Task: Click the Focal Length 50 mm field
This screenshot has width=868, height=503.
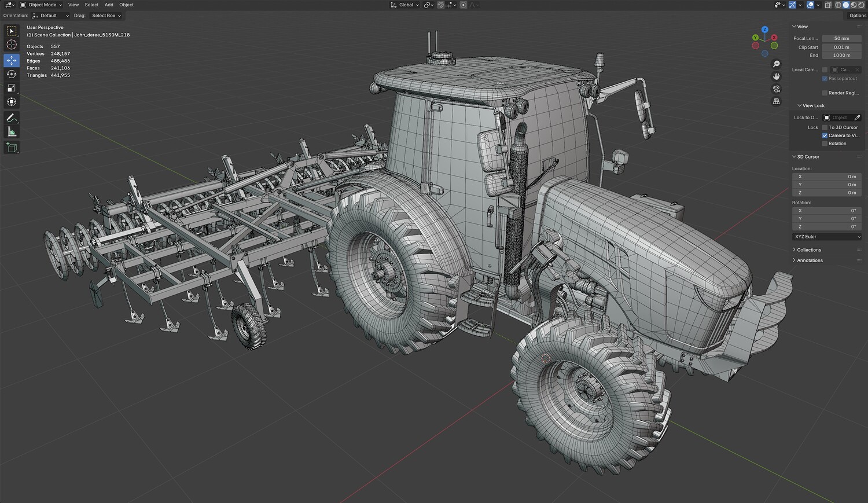Action: pos(841,39)
